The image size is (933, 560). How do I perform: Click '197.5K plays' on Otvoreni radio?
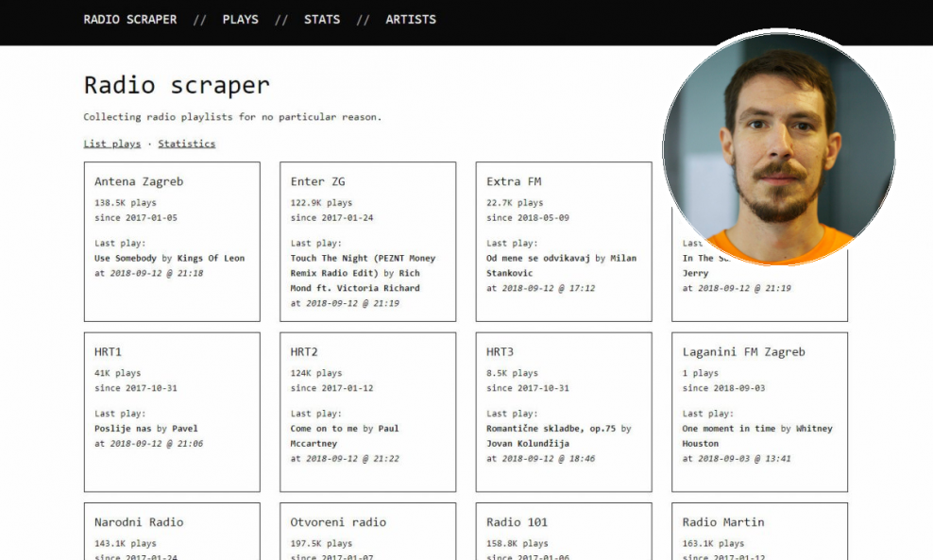coord(321,543)
